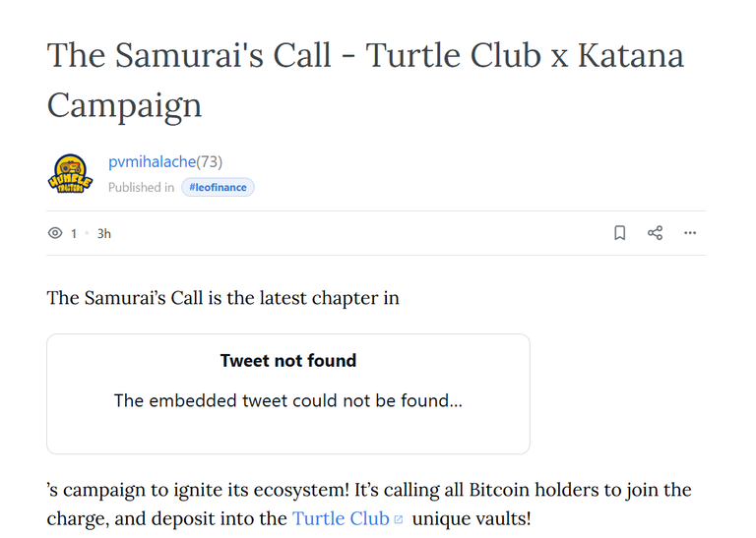
Task: Click the 'latest chapter in' opening sentence
Action: click(222, 298)
